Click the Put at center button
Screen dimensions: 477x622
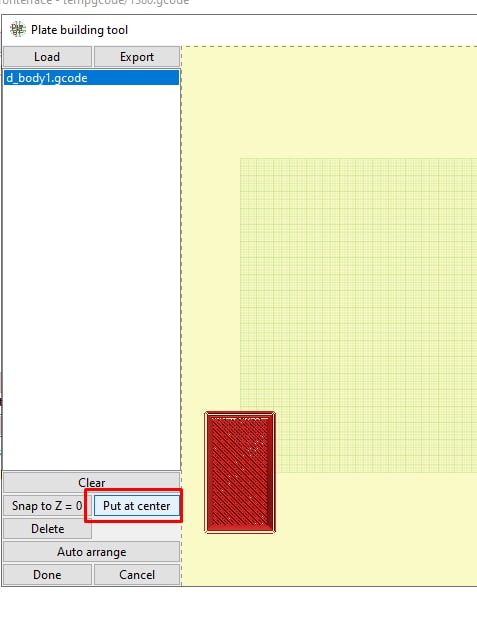pyautogui.click(x=137, y=506)
